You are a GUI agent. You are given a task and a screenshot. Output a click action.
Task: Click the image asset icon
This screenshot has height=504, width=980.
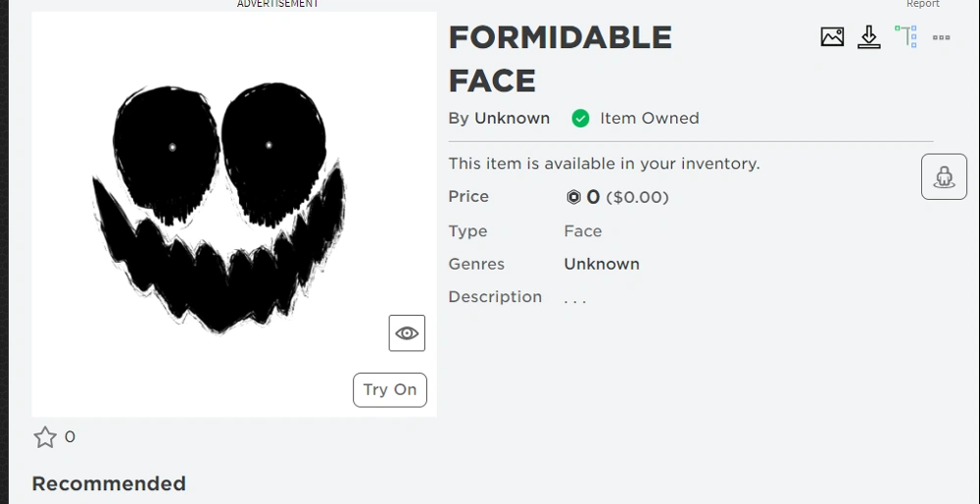coord(832,37)
